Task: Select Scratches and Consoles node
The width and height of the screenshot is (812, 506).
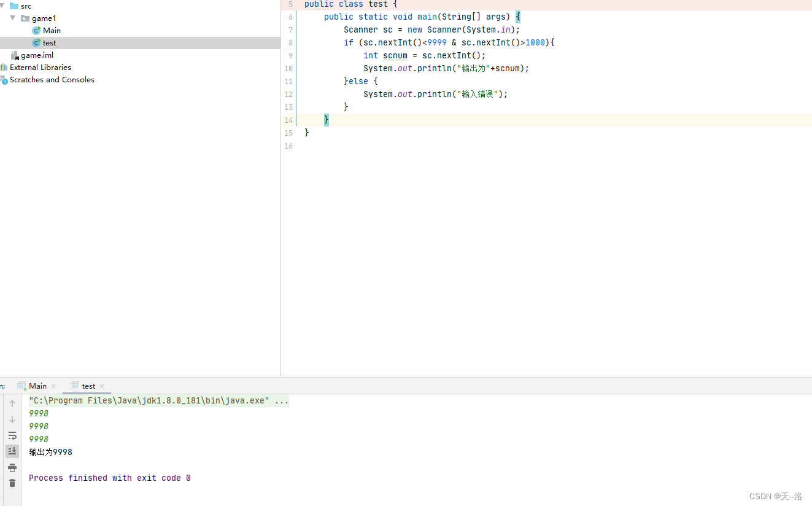Action: coord(52,80)
